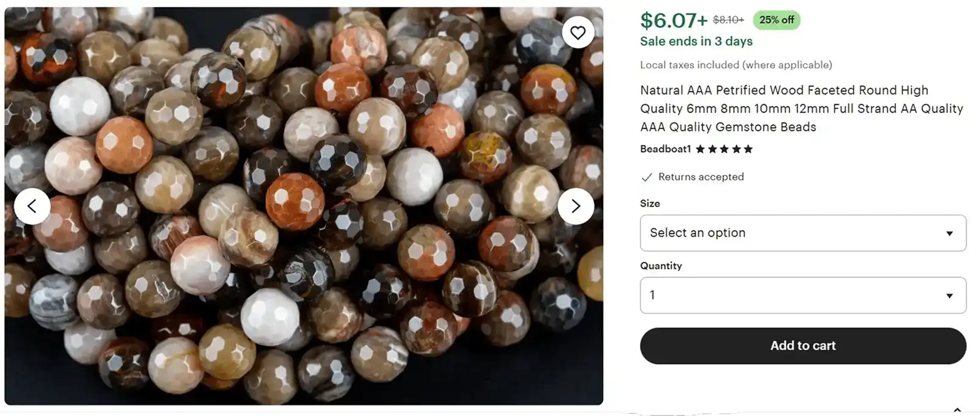980x416 pixels.
Task: Click the dropdown arrow on the Quantity selector
Action: pyautogui.click(x=950, y=295)
